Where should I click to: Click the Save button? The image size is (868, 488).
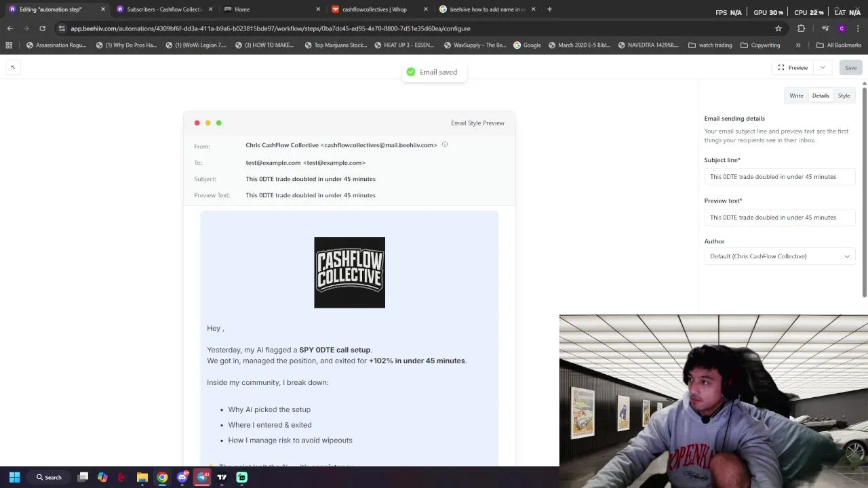tap(850, 68)
